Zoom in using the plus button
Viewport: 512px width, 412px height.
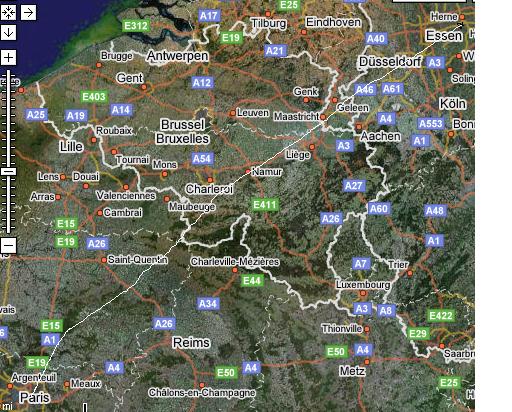8,58
